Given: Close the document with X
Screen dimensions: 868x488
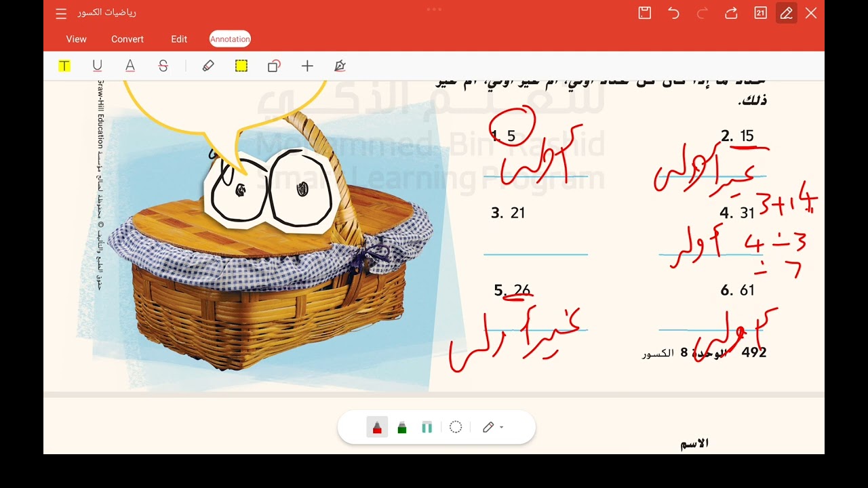Looking at the screenshot, I should click(x=811, y=13).
